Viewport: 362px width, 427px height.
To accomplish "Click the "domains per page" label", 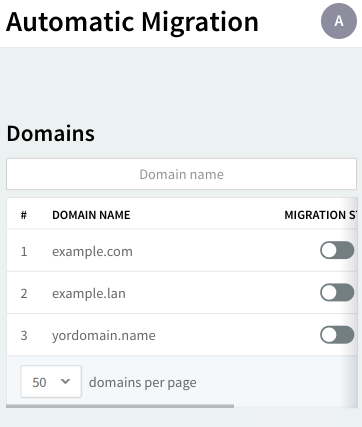I will 143,382.
